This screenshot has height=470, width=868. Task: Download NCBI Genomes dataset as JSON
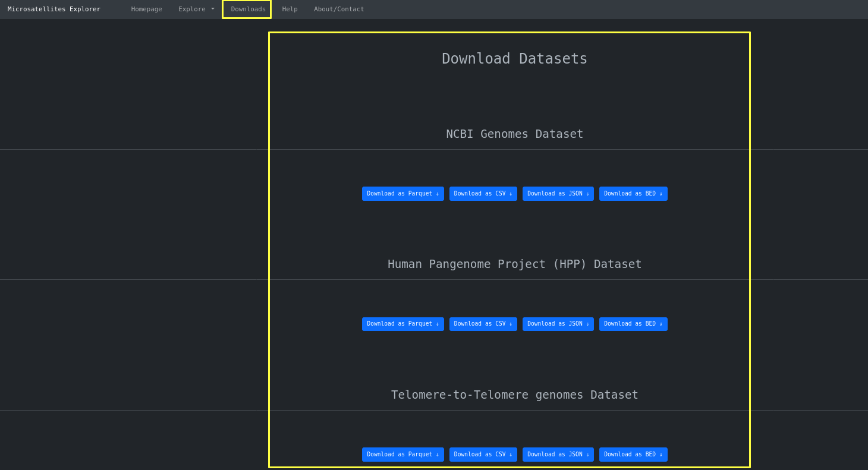tap(558, 194)
